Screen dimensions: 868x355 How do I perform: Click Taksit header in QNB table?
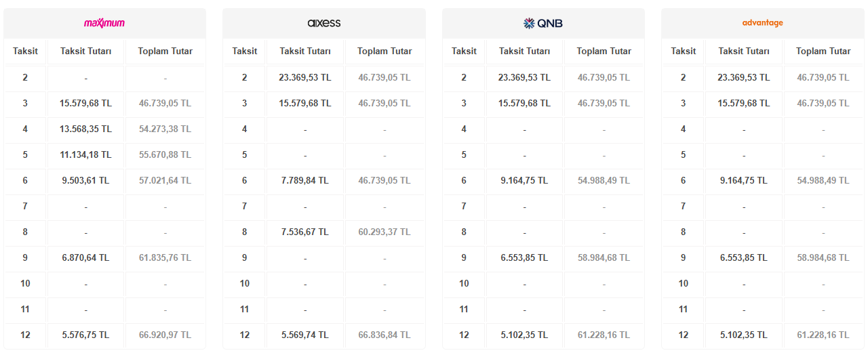pos(464,51)
